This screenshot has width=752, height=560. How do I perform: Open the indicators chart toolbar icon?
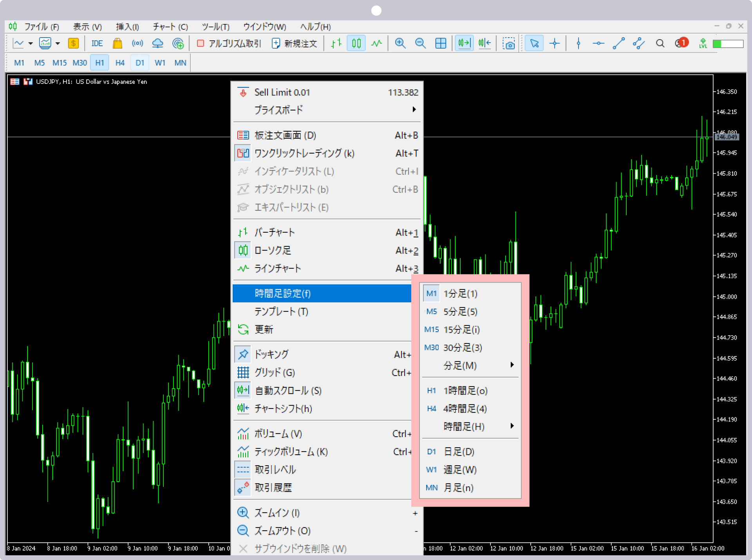[x=45, y=43]
